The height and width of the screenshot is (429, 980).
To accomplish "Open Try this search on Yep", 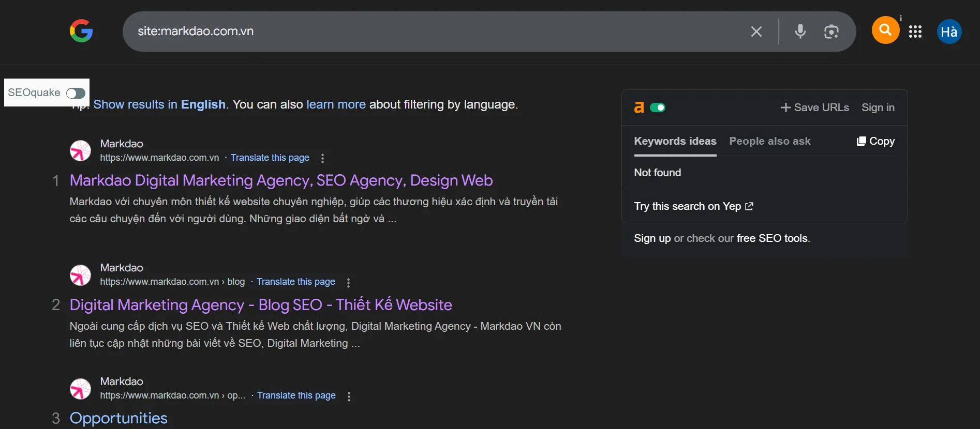I will click(693, 206).
